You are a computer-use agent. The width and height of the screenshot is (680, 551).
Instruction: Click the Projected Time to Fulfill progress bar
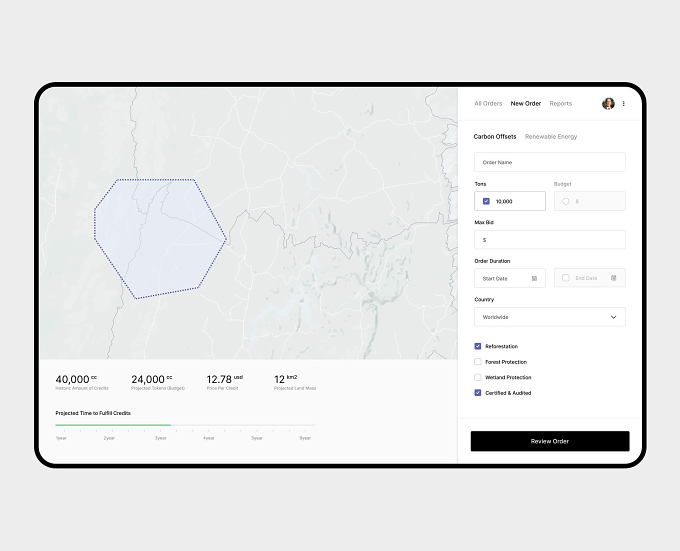coord(185,425)
